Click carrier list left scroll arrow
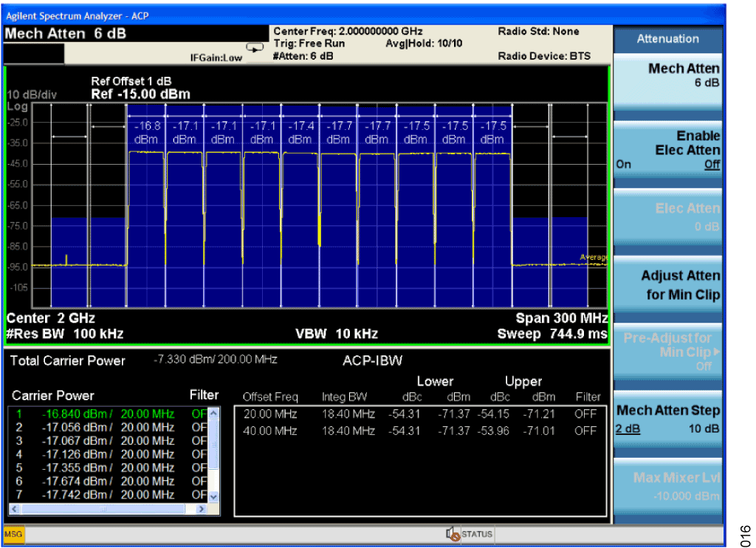 pos(15,509)
